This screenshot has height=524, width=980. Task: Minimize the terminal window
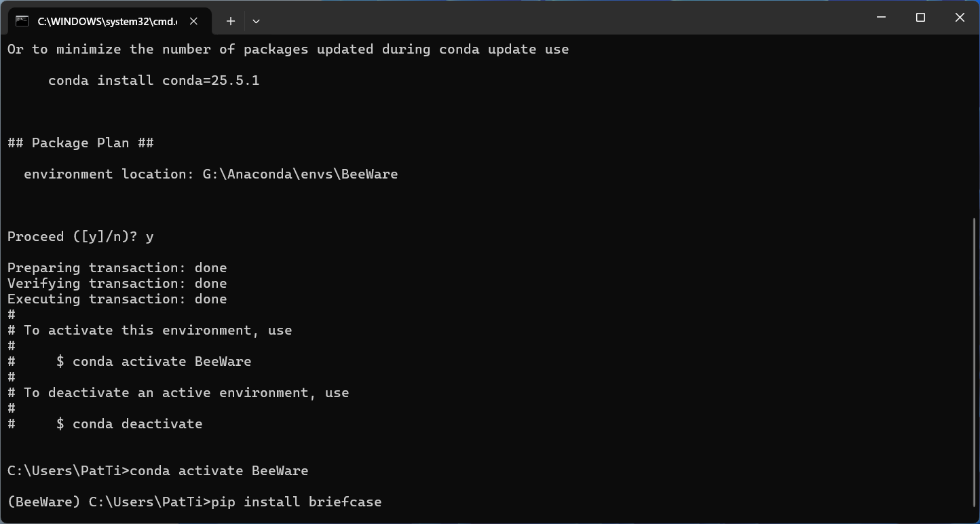(881, 18)
